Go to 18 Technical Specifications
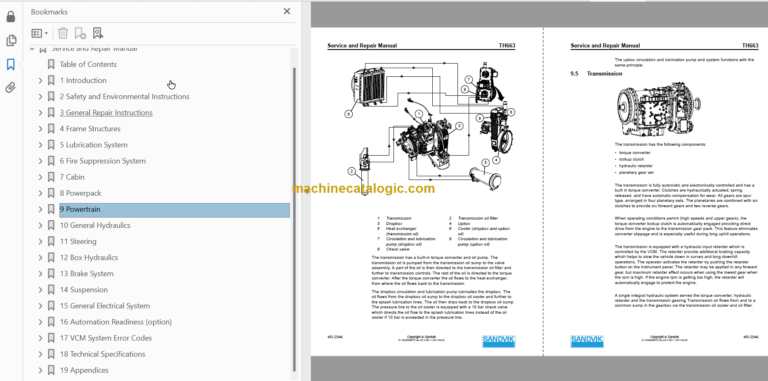The image size is (768, 381). 102,355
